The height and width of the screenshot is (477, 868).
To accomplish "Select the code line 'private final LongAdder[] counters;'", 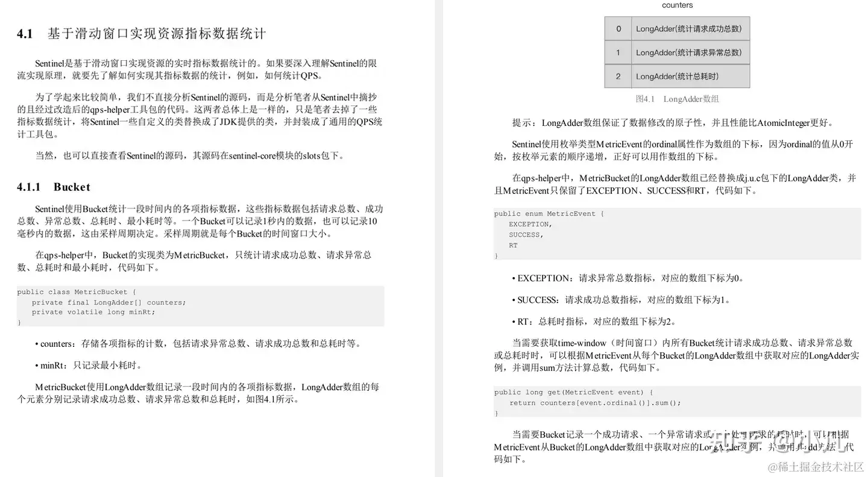I will (109, 302).
